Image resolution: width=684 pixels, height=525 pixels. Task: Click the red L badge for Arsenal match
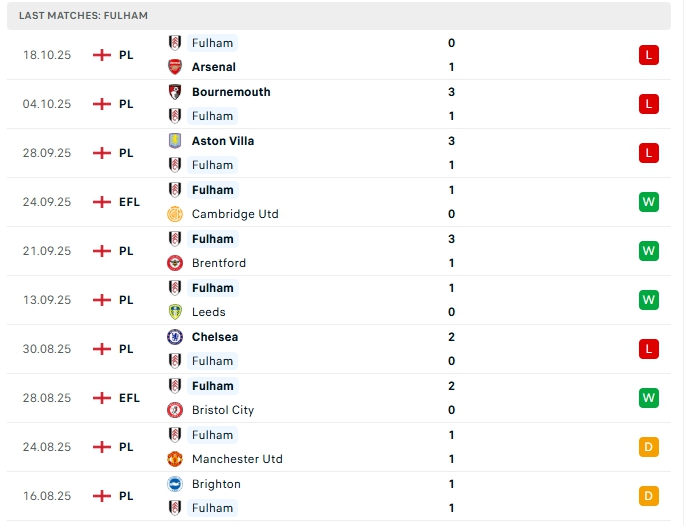tap(648, 55)
